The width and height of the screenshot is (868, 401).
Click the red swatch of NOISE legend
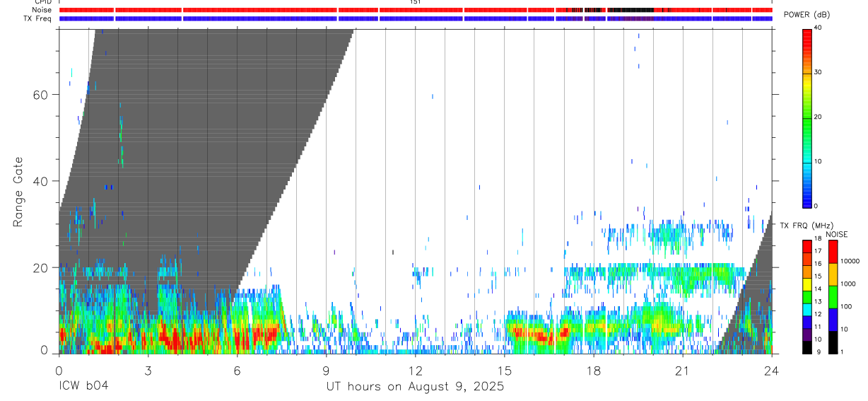[x=833, y=251]
